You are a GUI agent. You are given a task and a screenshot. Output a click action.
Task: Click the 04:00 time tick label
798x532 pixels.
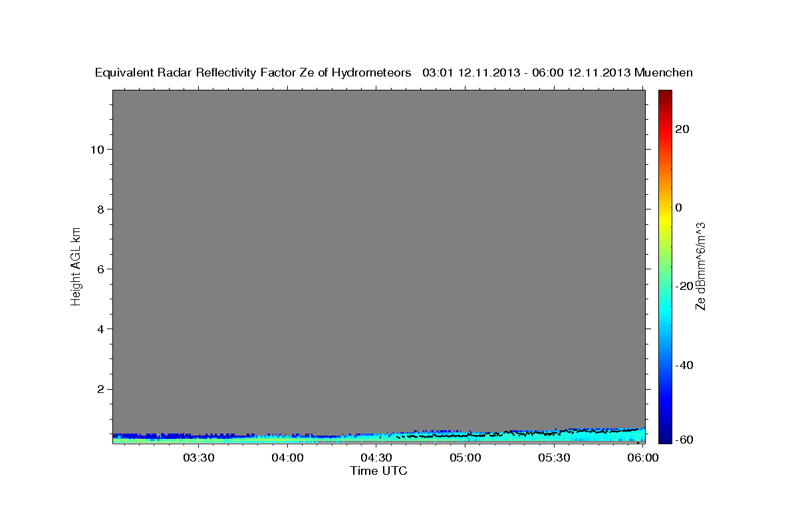(287, 458)
